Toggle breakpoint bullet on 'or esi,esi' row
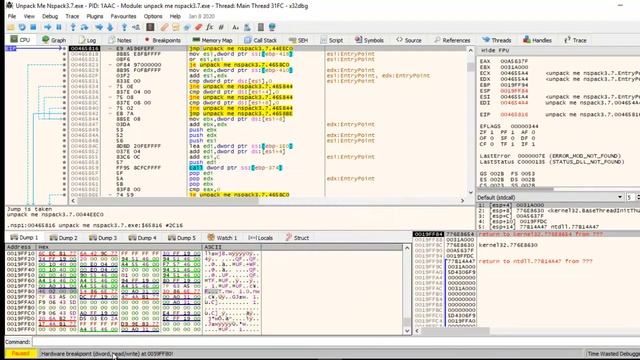 point(64,59)
